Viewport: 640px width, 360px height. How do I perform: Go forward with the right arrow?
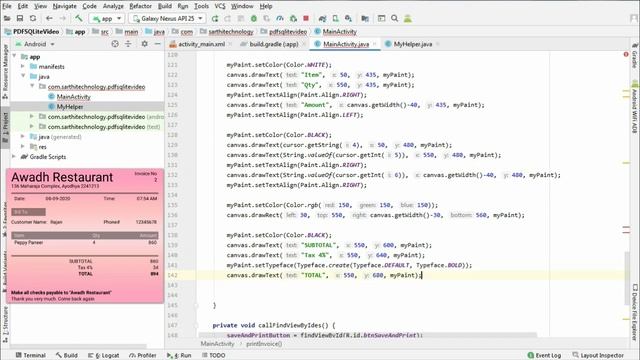pyautogui.click(x=62, y=18)
